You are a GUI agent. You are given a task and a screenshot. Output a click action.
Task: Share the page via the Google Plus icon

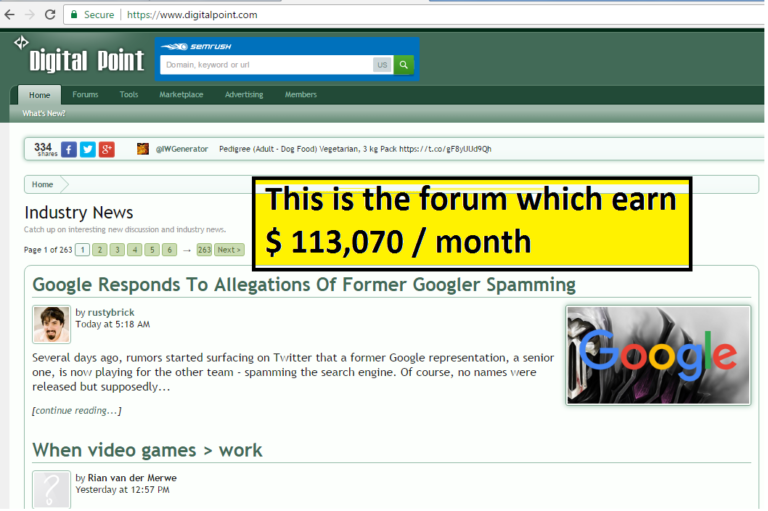coord(107,149)
